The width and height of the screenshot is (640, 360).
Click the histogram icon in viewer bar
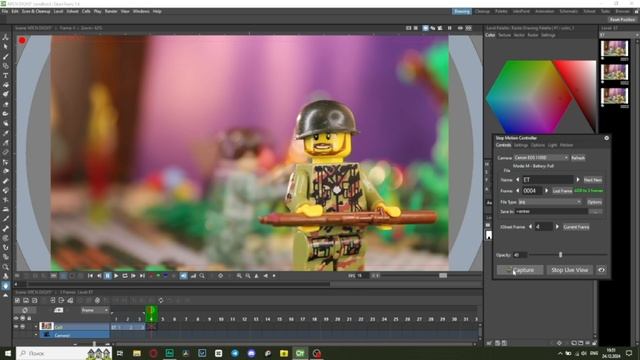tap(193, 276)
